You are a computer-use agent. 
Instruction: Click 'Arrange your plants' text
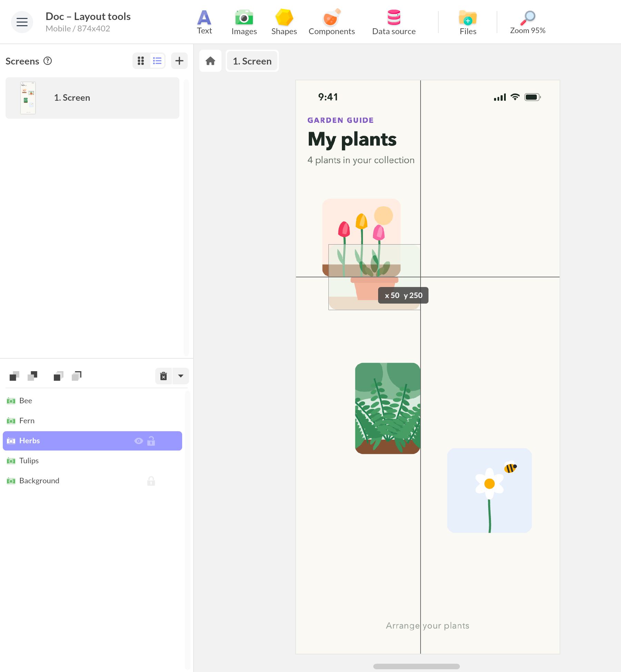click(x=427, y=626)
